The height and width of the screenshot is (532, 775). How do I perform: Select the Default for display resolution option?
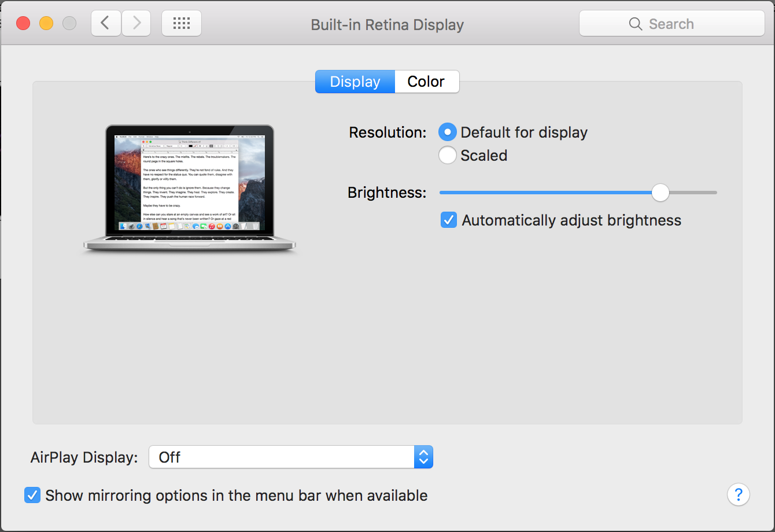(x=448, y=132)
